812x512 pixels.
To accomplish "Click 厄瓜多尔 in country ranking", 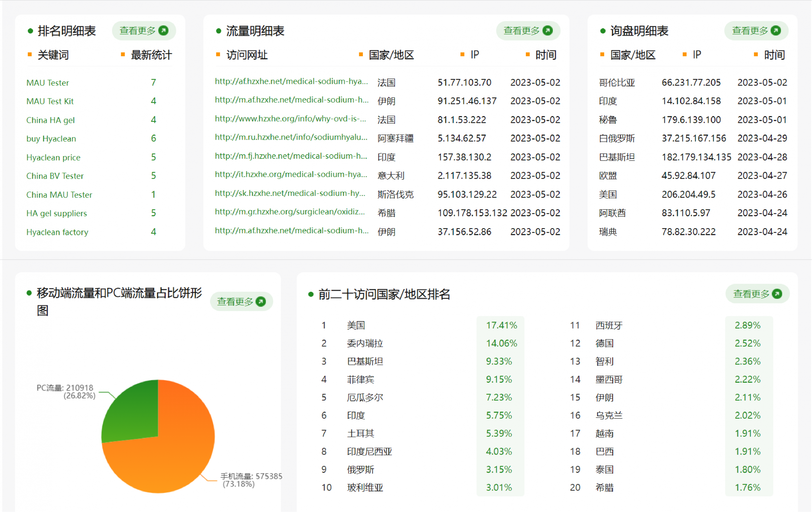I will coord(365,398).
